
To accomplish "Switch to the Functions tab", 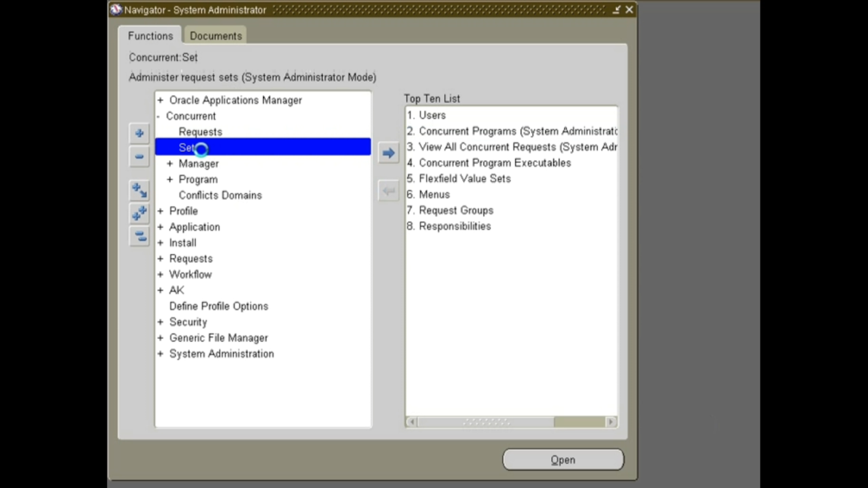I will click(x=150, y=35).
